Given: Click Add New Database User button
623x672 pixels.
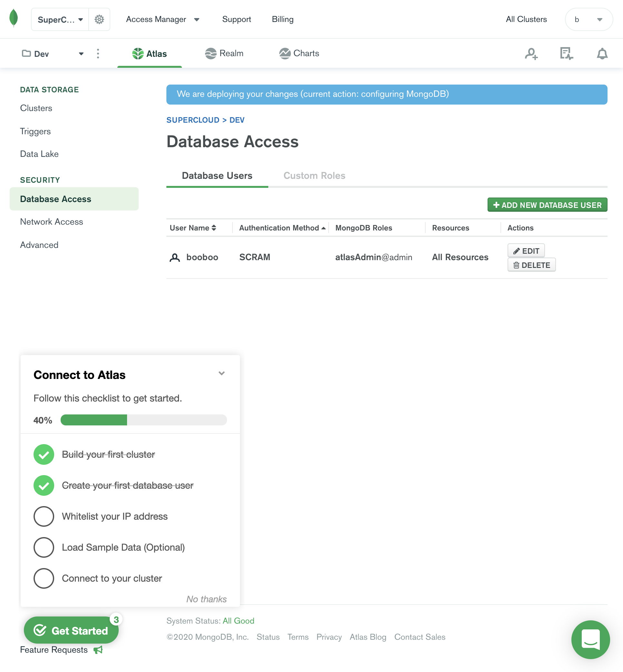Looking at the screenshot, I should pyautogui.click(x=547, y=205).
